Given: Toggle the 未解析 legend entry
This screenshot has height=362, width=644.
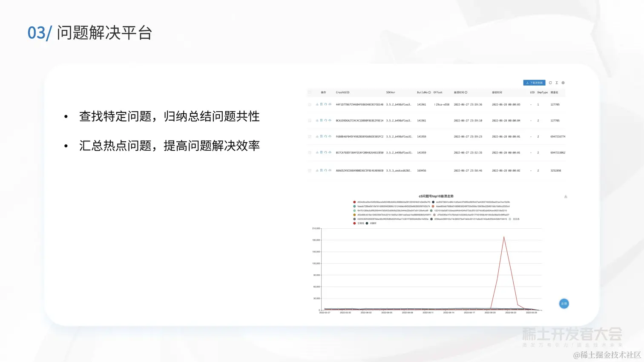Looking at the screenshot, I should point(371,223).
